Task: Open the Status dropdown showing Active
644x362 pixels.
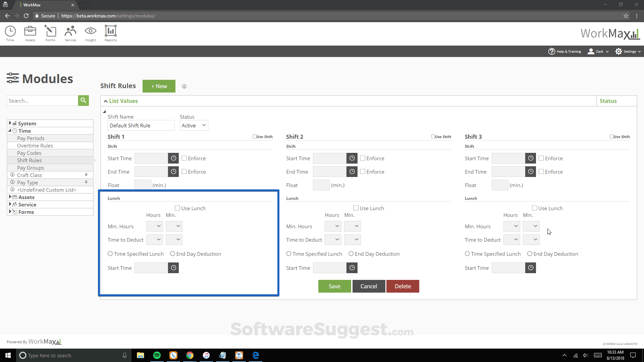Action: point(194,125)
